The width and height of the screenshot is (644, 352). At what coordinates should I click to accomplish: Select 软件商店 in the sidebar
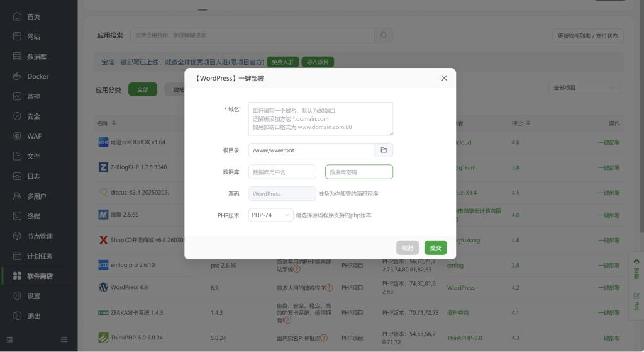pyautogui.click(x=40, y=276)
